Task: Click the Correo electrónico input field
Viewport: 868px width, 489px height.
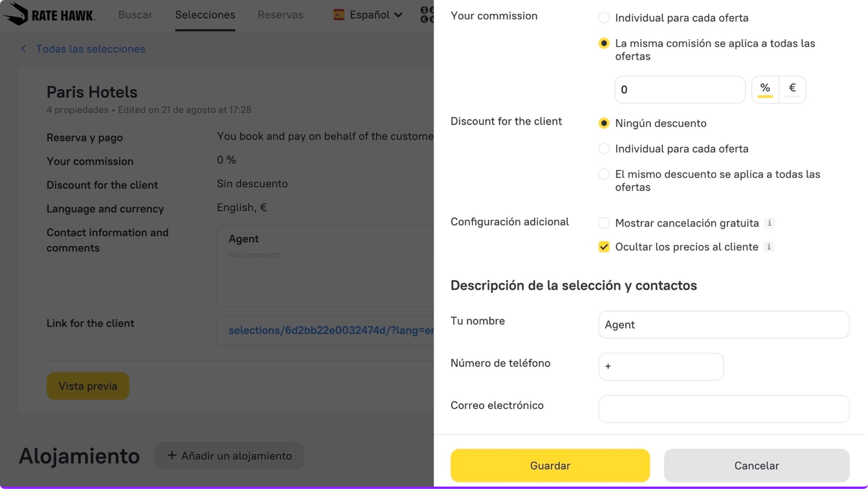Action: (724, 409)
